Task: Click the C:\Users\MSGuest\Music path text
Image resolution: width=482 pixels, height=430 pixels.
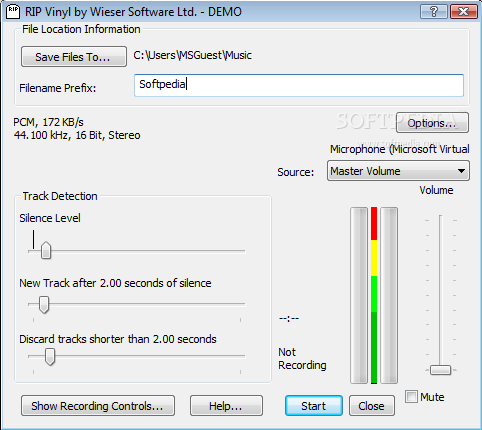Action: [193, 55]
